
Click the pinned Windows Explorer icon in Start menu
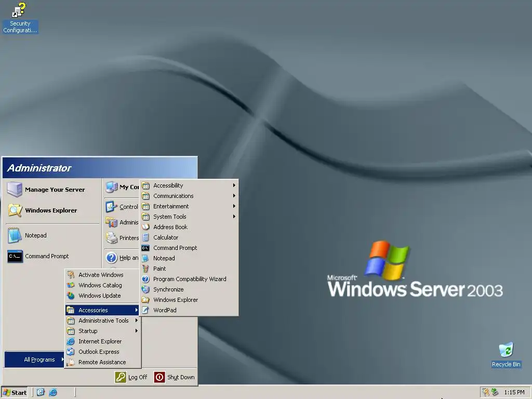[x=15, y=210]
